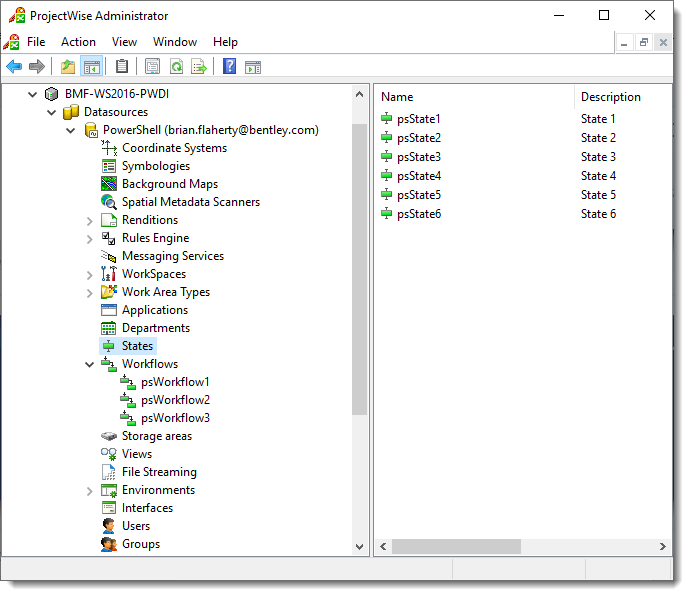
Task: Click the clipboard Paste toolbar icon
Action: (122, 67)
